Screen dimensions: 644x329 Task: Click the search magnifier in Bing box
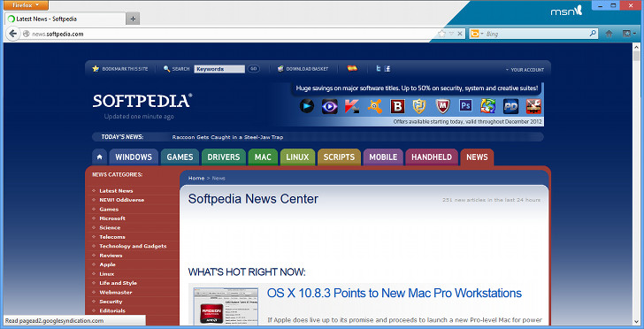pos(593,34)
